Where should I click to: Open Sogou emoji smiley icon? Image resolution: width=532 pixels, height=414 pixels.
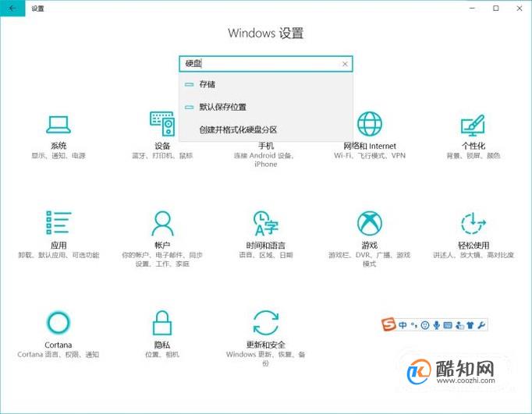pos(425,325)
